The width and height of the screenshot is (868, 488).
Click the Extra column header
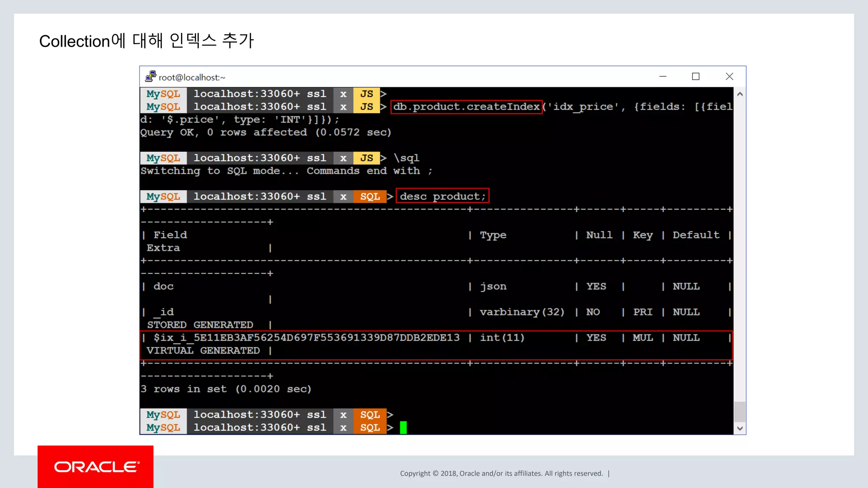163,248
